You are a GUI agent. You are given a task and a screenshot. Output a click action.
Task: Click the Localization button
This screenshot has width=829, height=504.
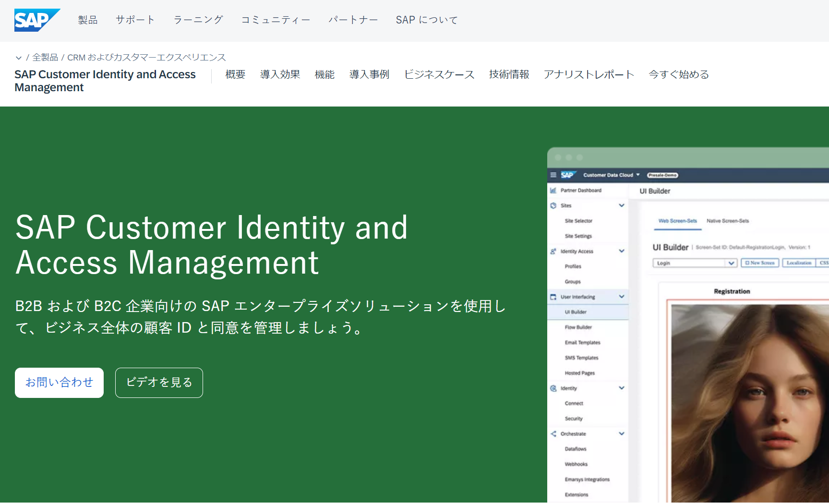tap(799, 263)
